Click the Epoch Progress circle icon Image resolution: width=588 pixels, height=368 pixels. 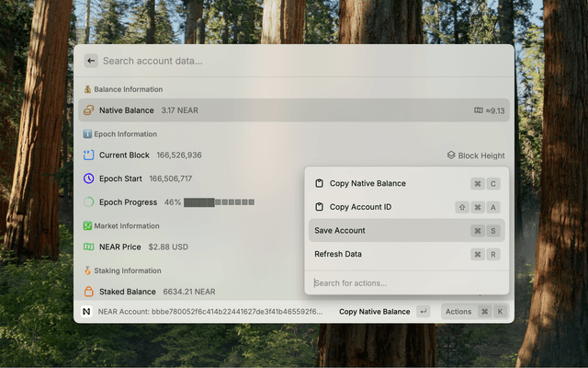(88, 201)
